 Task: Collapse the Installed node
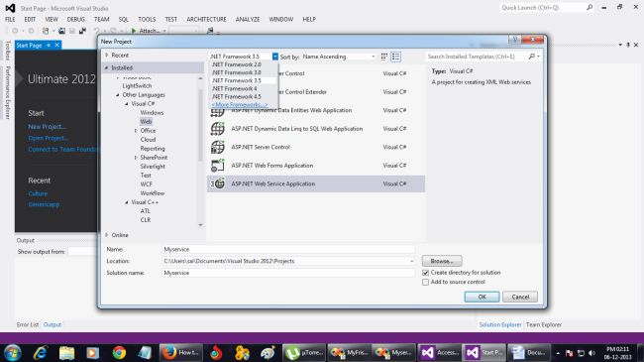[x=107, y=67]
